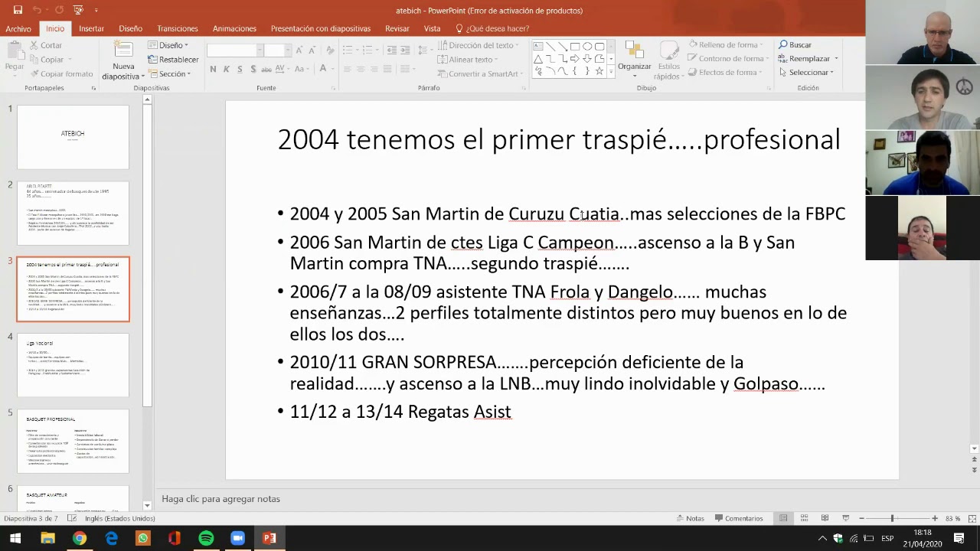Toggle bold (N) formatting

213,69
